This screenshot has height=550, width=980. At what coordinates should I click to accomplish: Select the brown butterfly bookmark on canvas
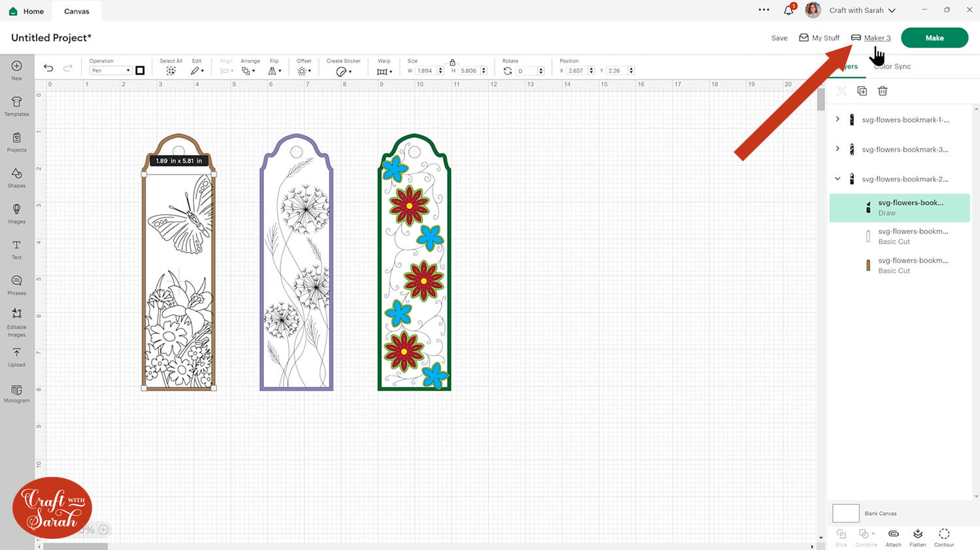[x=179, y=262]
